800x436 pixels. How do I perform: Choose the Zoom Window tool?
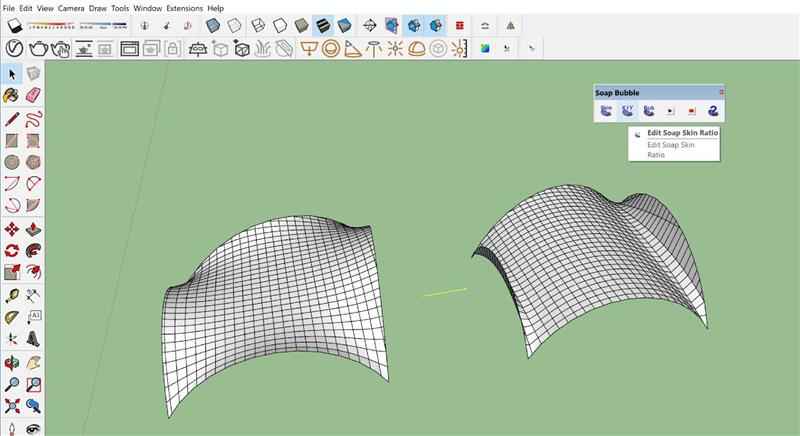(33, 384)
